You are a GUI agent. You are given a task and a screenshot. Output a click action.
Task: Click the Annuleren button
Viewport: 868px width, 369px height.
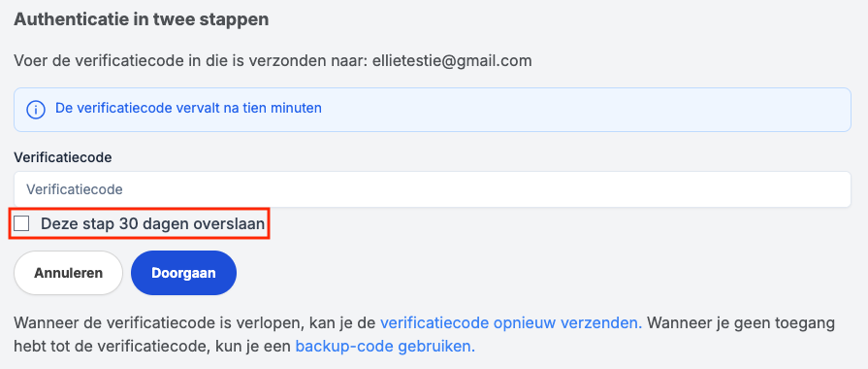pos(68,273)
